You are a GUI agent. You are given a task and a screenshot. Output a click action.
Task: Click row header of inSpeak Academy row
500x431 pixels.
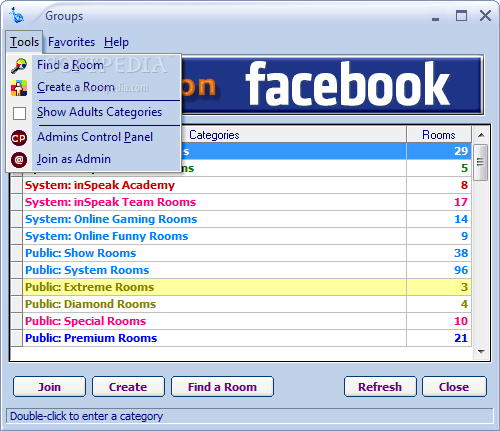click(x=17, y=185)
